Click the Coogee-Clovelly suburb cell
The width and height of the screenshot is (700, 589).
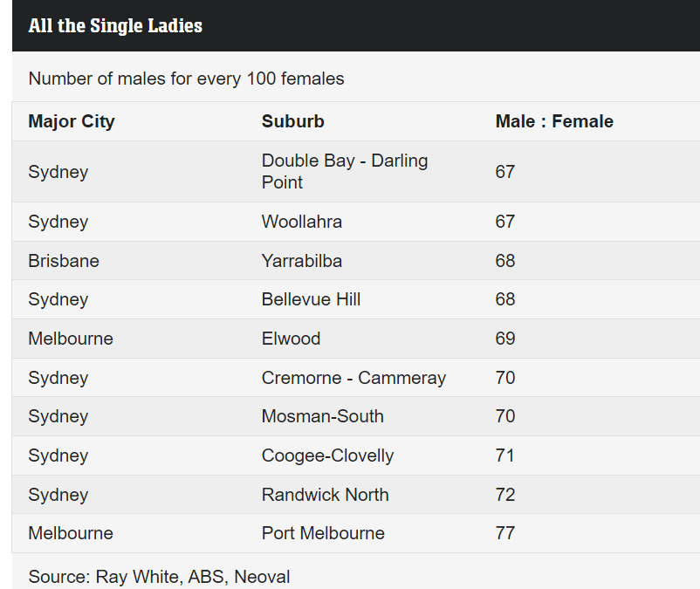(327, 455)
